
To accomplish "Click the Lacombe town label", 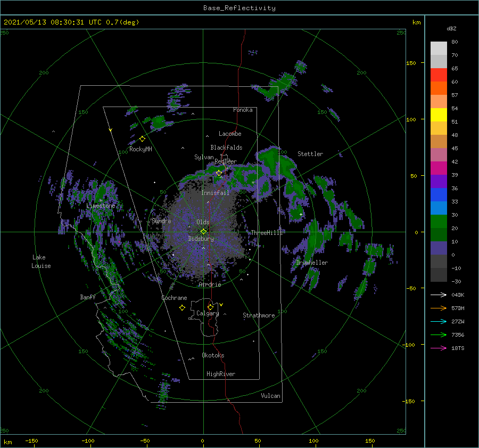I will [x=230, y=134].
